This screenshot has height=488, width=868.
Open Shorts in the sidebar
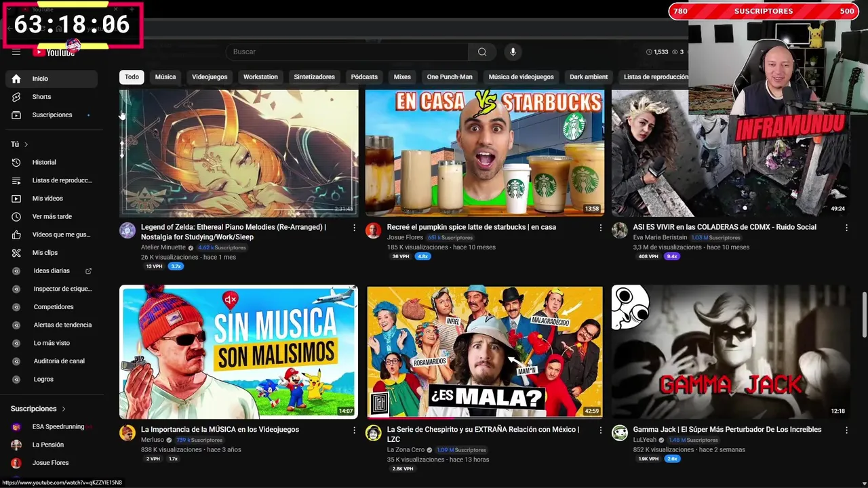(52, 97)
